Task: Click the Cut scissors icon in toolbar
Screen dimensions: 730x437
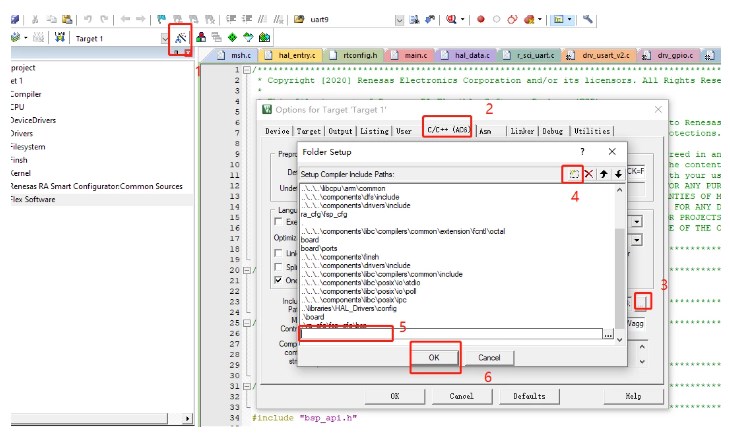Action: coord(35,19)
